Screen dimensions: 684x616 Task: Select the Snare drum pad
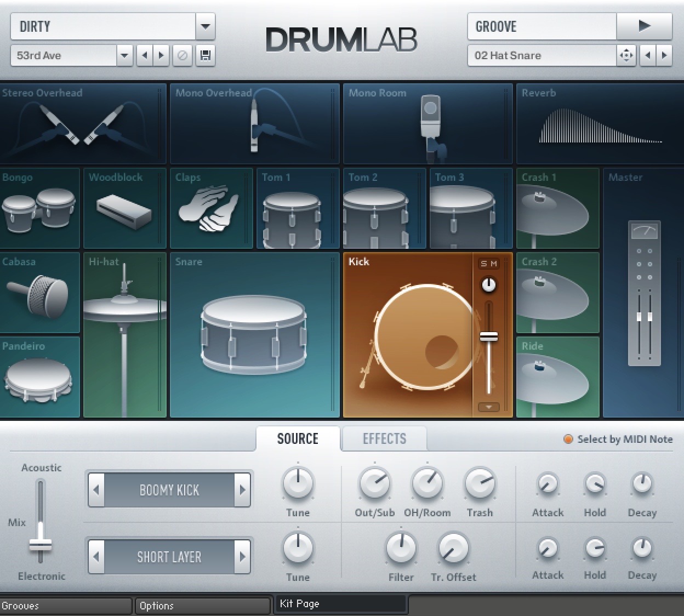coord(254,335)
